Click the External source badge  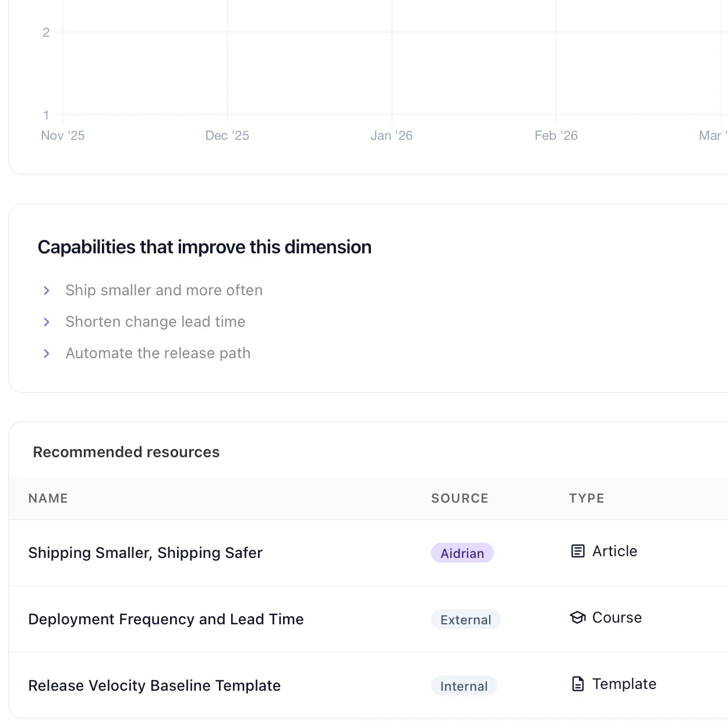point(466,620)
